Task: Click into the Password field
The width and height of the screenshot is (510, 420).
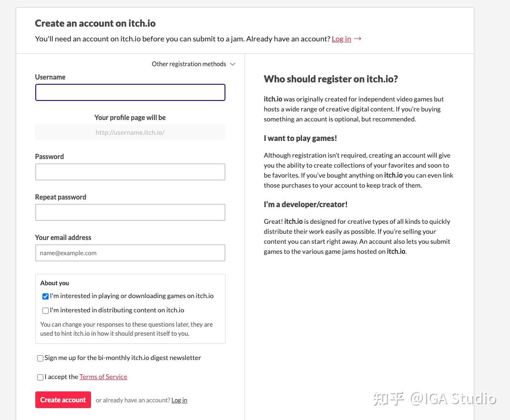Action: click(x=130, y=172)
